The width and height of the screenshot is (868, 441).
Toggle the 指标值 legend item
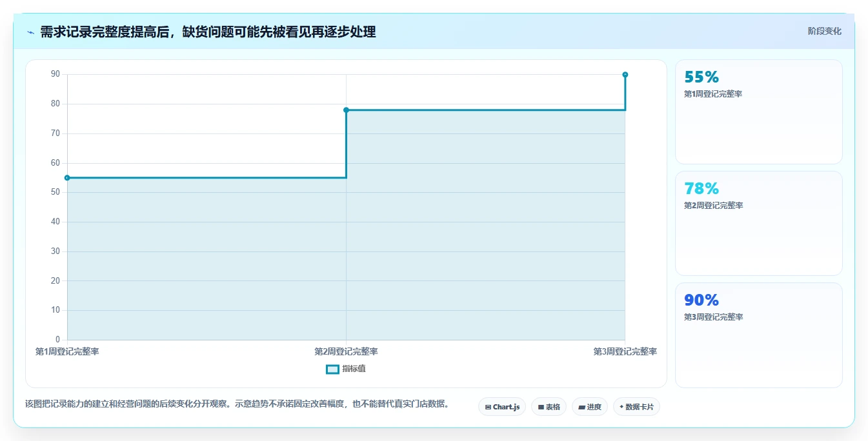[x=346, y=369]
